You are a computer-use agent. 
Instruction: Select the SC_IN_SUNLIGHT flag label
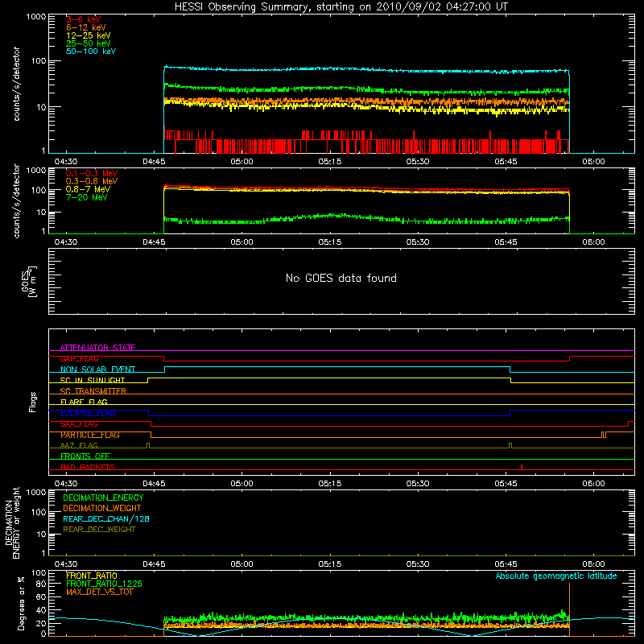coord(93,380)
